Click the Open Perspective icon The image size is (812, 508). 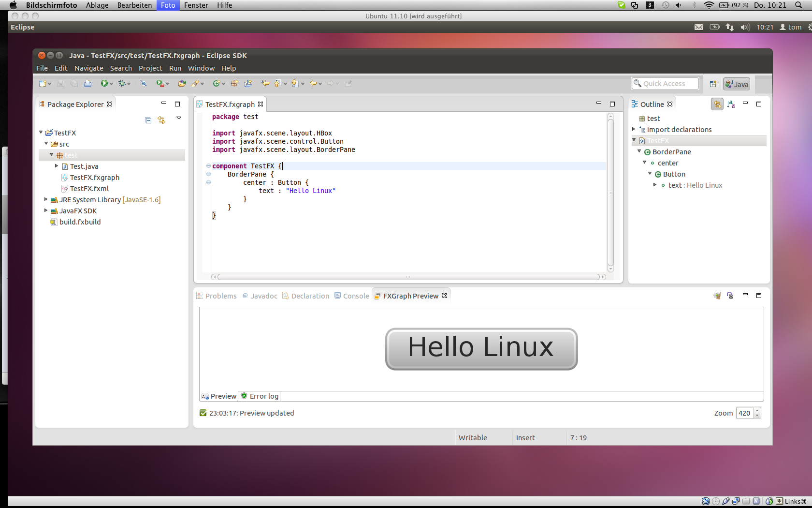[x=713, y=84]
